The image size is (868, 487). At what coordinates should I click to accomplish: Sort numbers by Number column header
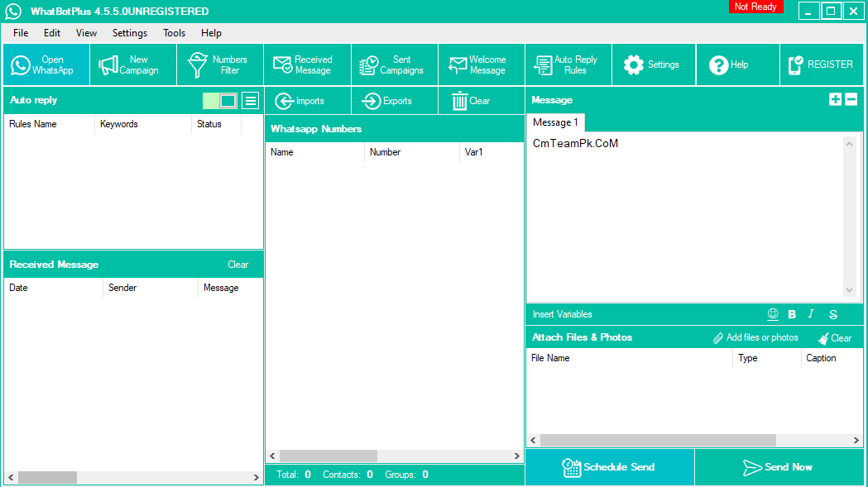click(412, 152)
